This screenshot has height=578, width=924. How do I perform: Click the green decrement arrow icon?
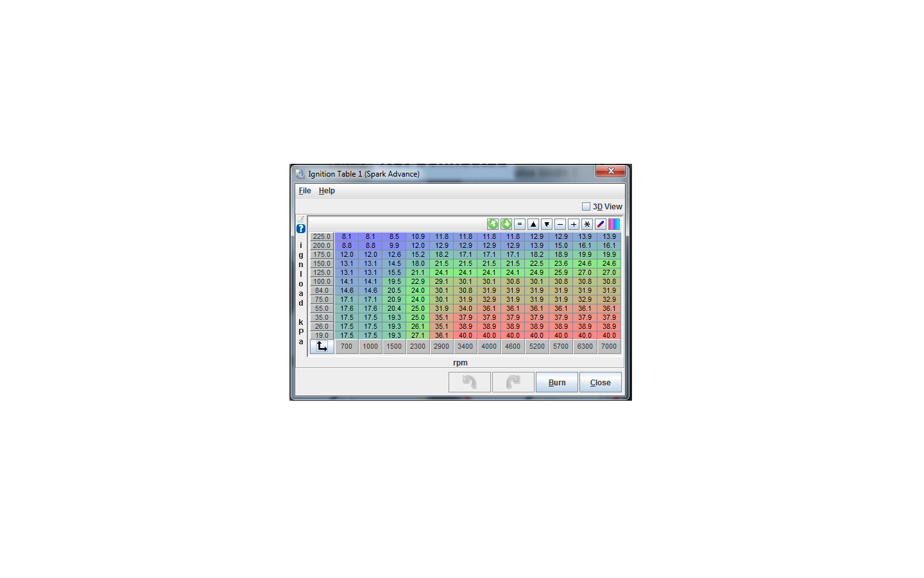click(506, 224)
